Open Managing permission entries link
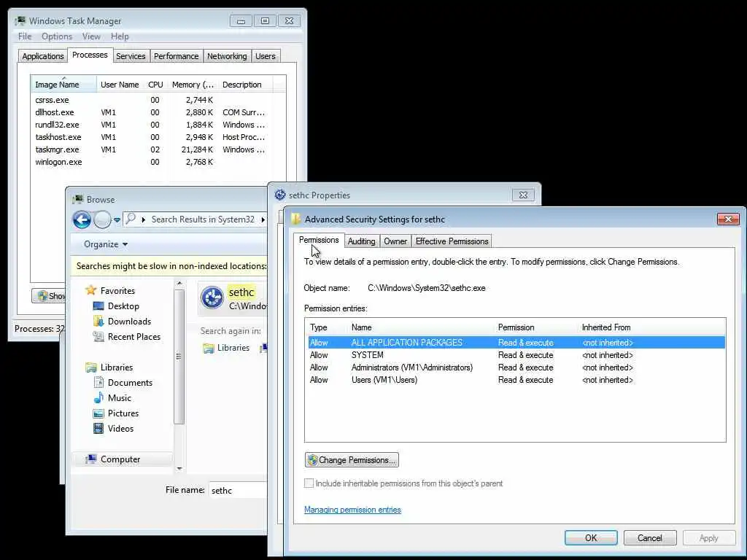Screen dimensions: 747x560 [352, 510]
